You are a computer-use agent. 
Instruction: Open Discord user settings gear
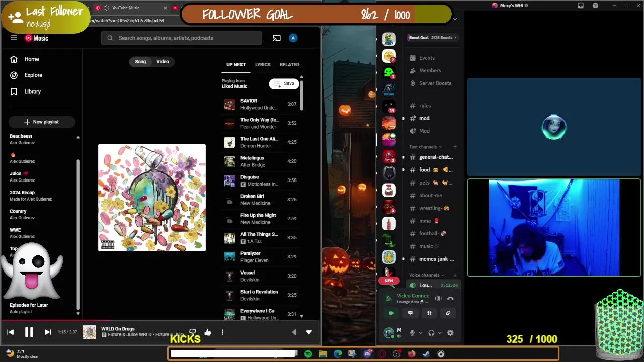450,333
